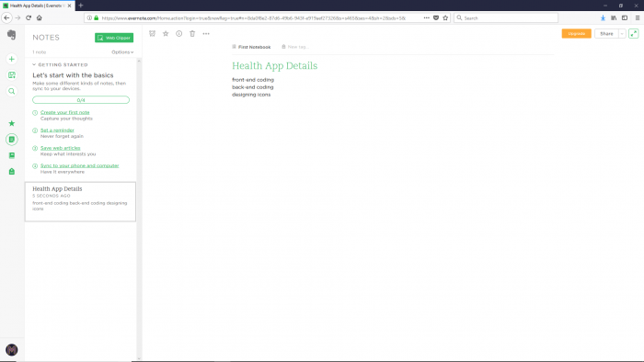Viewport: 644px width, 362px height.
Task: Open Notebooks icon in sidebar
Action: 11,155
